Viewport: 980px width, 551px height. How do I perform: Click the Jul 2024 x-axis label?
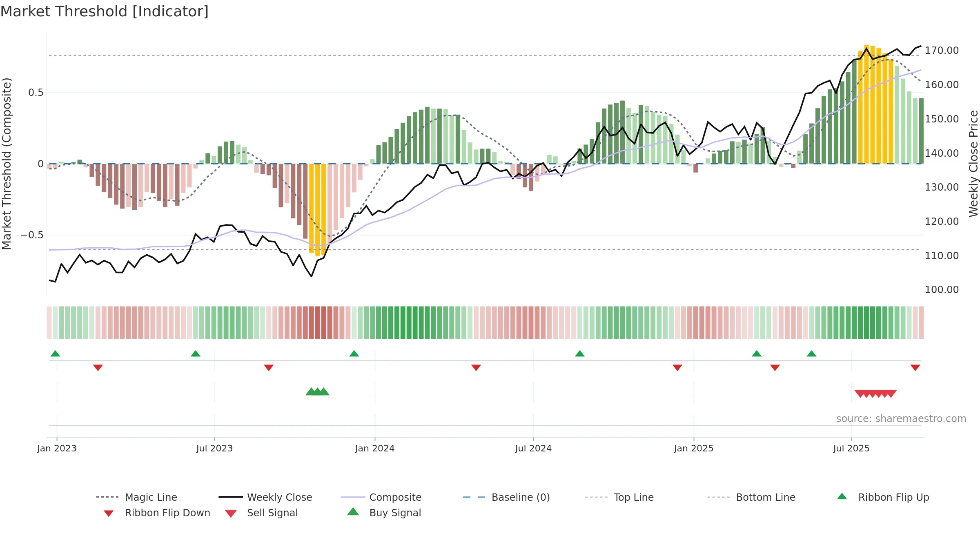[x=533, y=448]
